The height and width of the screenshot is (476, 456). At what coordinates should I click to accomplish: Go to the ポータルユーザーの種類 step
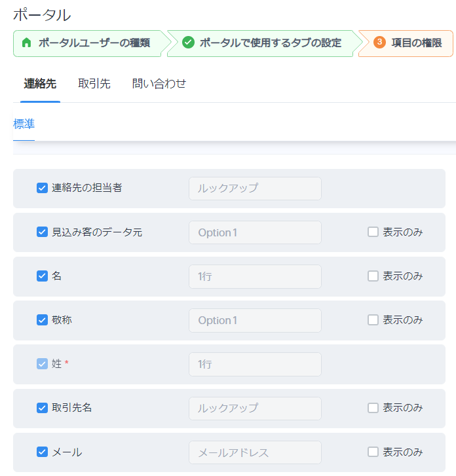(x=90, y=43)
